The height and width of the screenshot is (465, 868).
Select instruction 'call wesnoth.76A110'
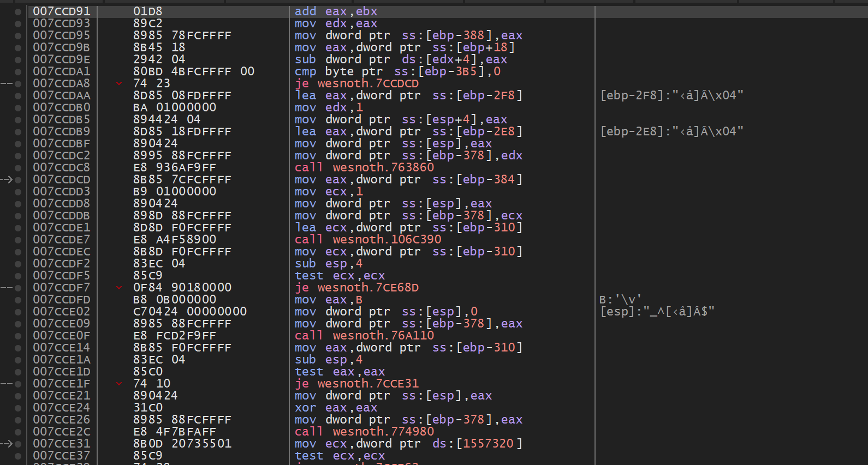(365, 336)
